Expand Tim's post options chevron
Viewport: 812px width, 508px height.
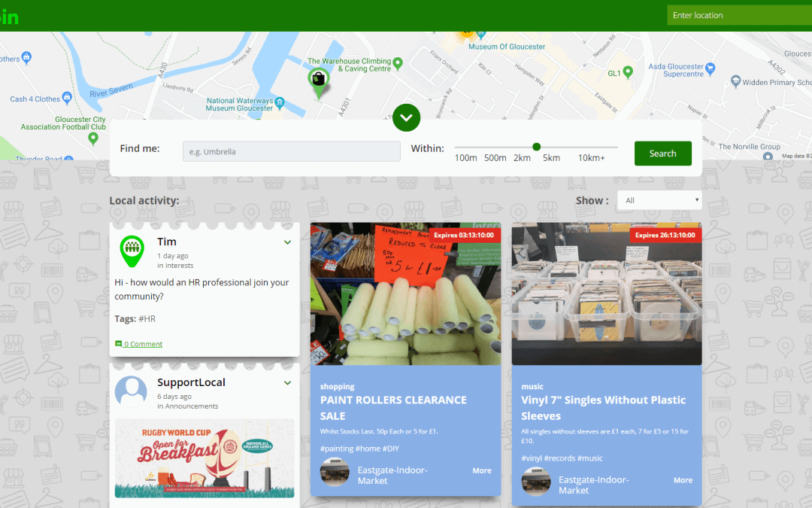click(287, 242)
